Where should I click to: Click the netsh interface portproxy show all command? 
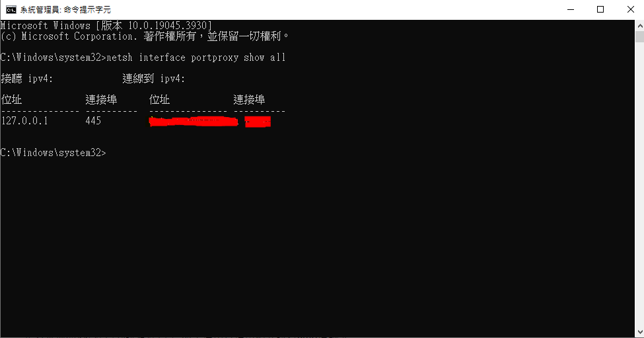196,58
